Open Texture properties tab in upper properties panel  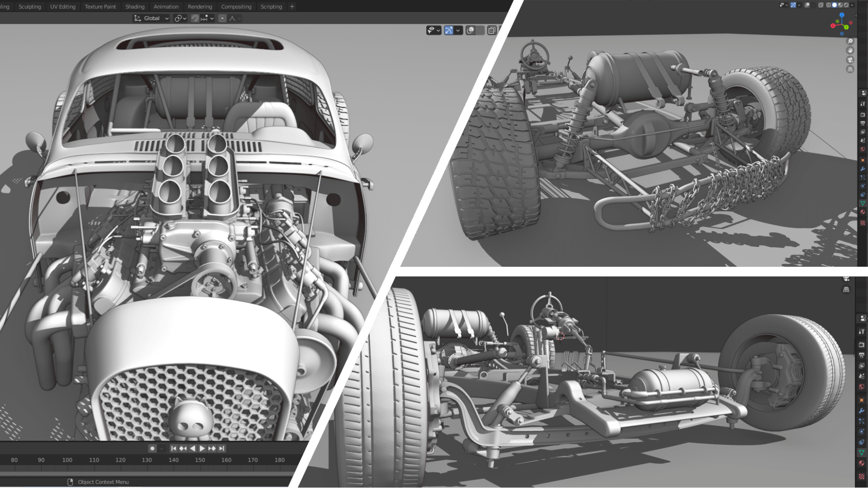tap(862, 223)
